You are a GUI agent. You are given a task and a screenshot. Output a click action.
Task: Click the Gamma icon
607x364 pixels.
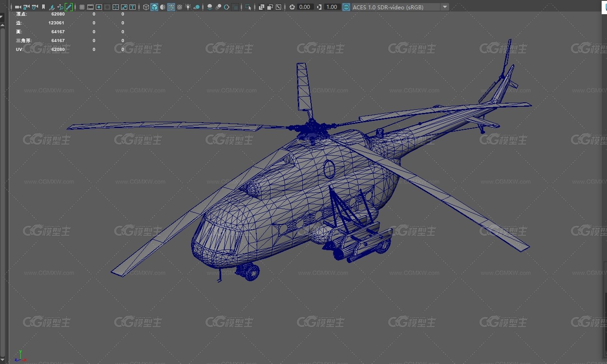pyautogui.click(x=319, y=7)
